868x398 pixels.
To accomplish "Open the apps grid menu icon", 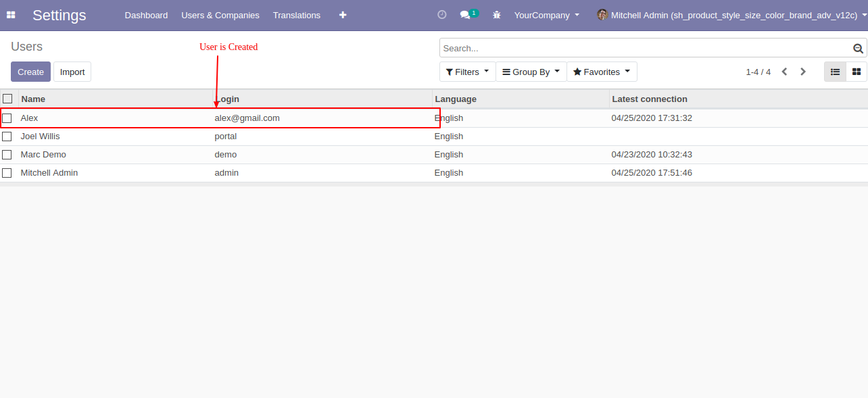I will pos(11,15).
